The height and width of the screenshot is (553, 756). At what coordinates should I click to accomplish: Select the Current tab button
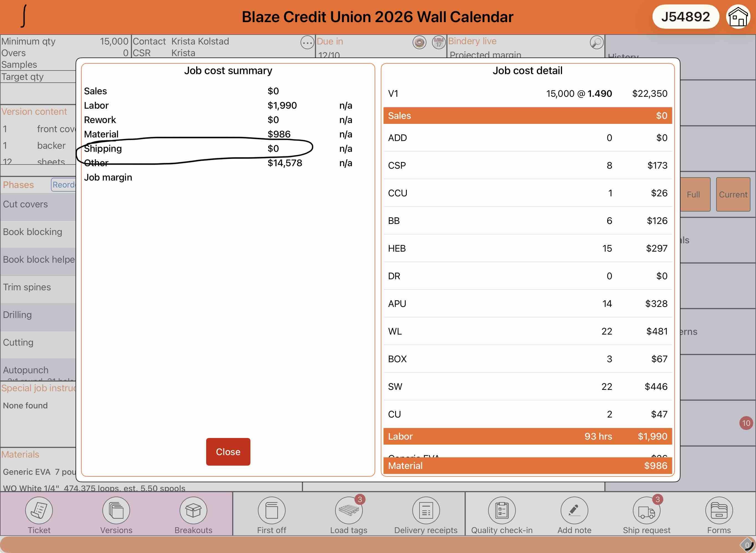tap(733, 194)
